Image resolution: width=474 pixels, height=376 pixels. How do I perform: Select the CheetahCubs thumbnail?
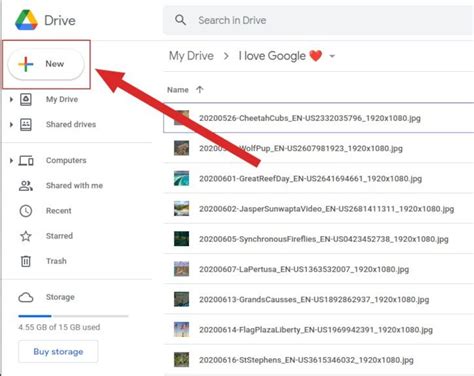point(181,118)
